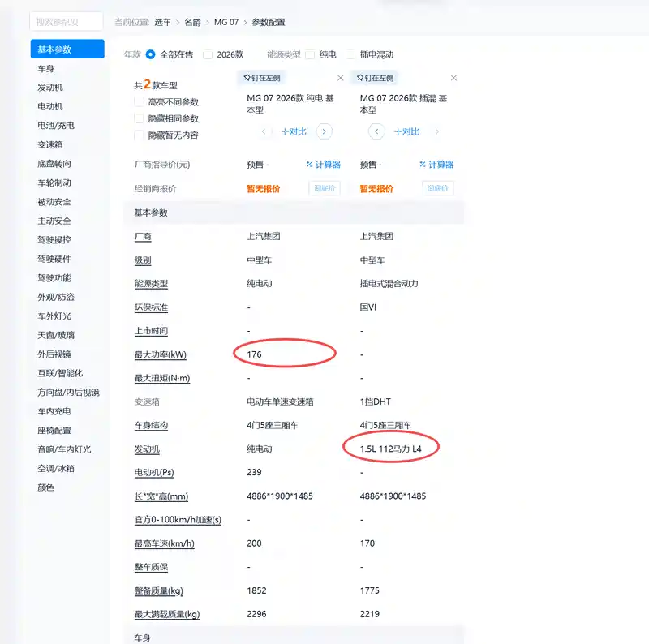Enable 高亮不同参数 checkbox
The width and height of the screenshot is (649, 644).
140,102
